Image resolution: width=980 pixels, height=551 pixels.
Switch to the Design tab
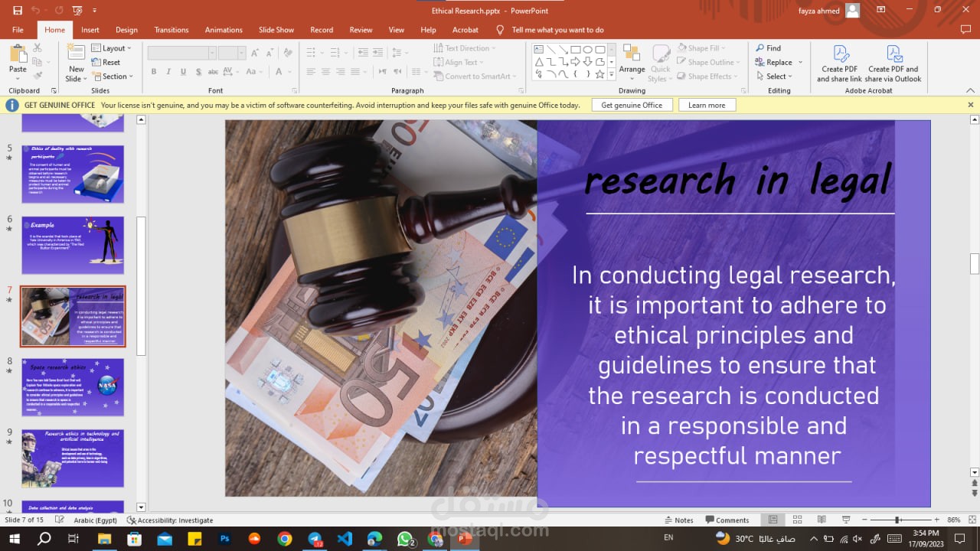(x=126, y=30)
